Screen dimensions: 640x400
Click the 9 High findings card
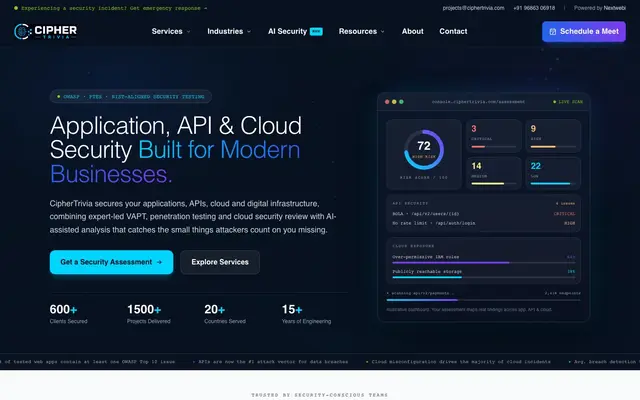pos(553,136)
